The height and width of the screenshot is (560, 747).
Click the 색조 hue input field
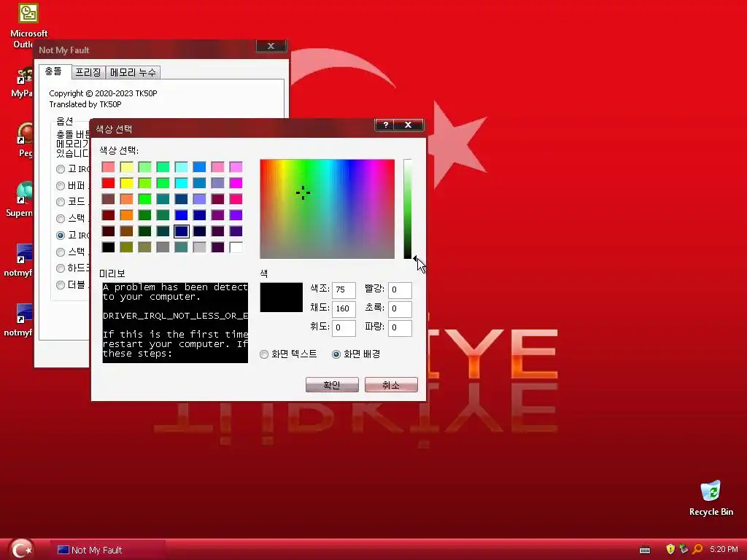click(344, 289)
